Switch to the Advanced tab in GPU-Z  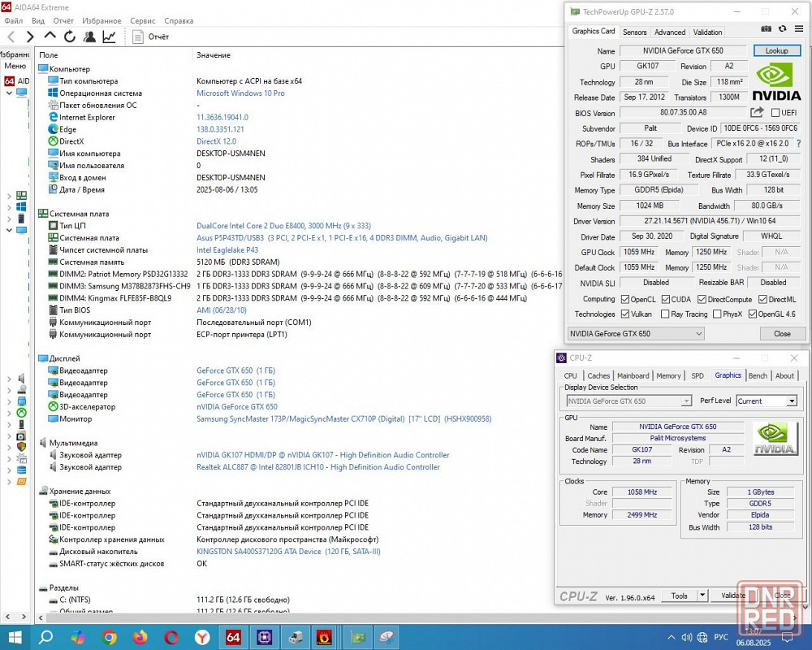click(x=670, y=32)
